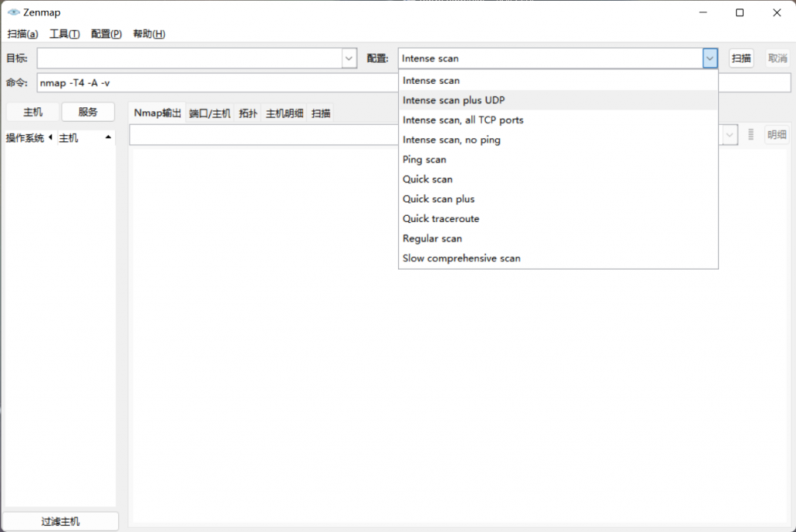This screenshot has height=532, width=796.
Task: Click the output options lines icon beside 明细
Action: coord(751,135)
